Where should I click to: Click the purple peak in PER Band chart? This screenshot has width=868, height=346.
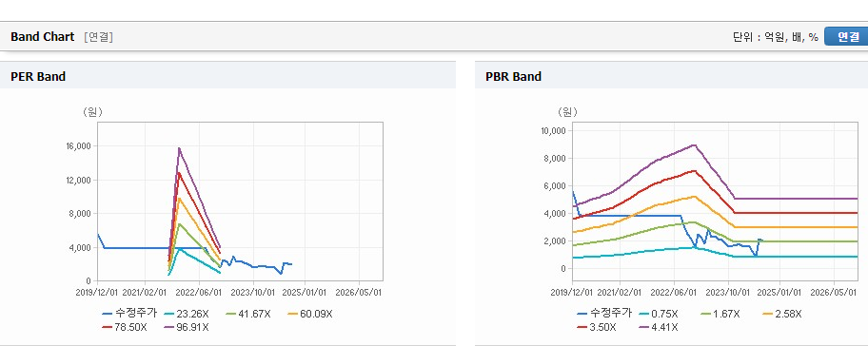coord(179,147)
